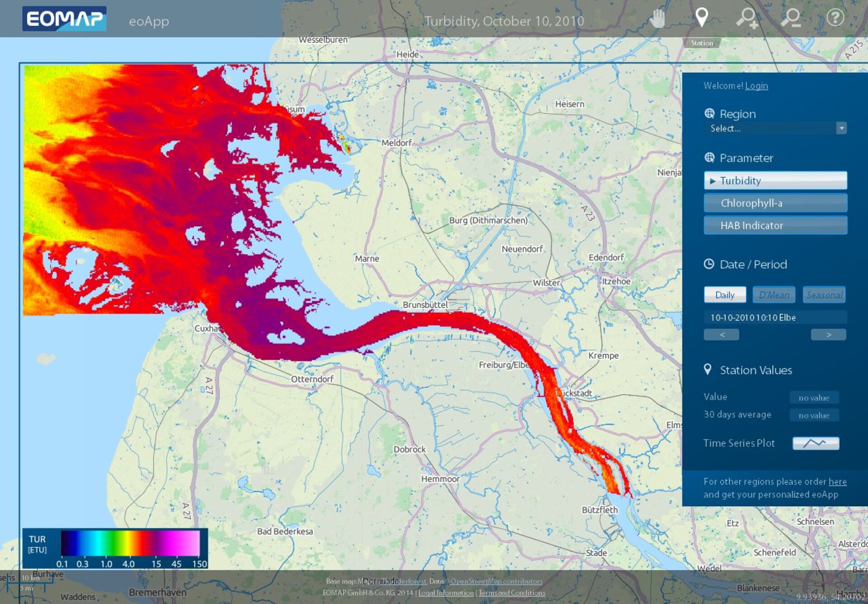Open the Terms and Conditions link

512,592
